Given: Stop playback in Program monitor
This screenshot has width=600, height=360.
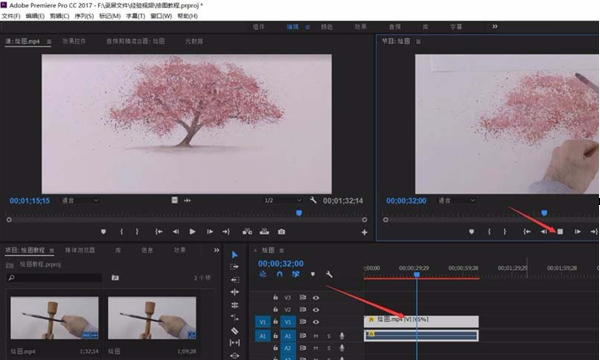Looking at the screenshot, I should click(x=560, y=232).
